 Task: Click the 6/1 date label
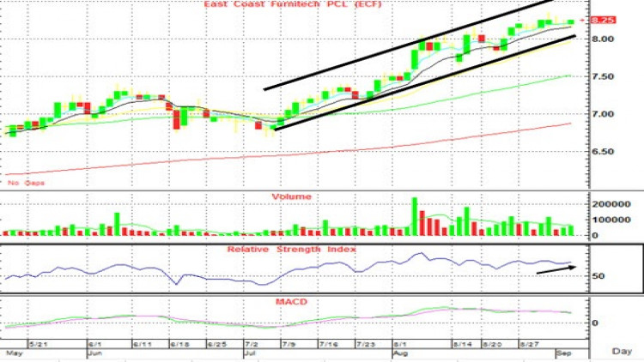point(94,344)
